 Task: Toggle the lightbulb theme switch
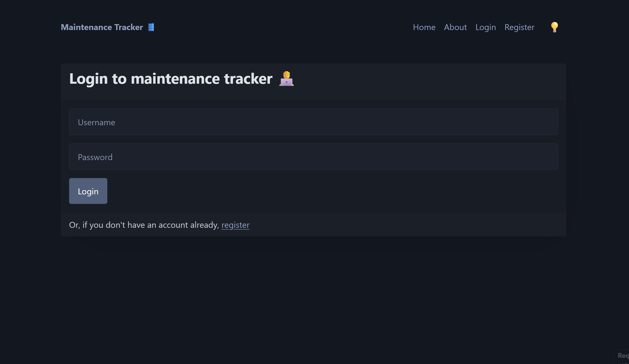point(554,27)
